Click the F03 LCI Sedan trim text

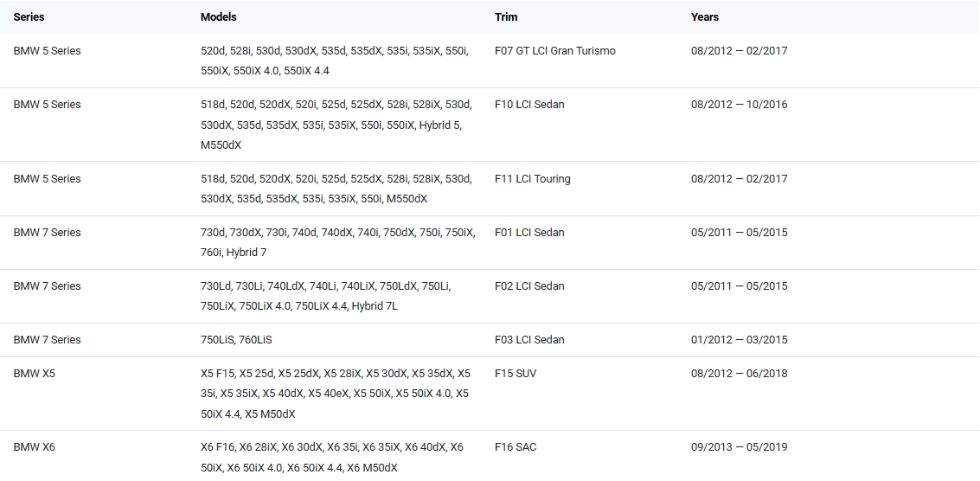(x=528, y=339)
